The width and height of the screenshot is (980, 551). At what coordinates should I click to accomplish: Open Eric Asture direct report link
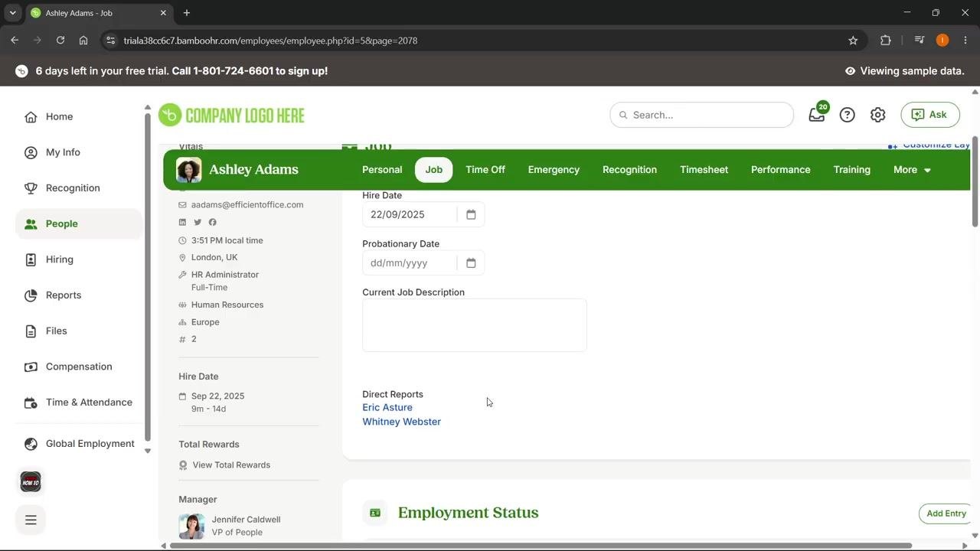tap(387, 408)
